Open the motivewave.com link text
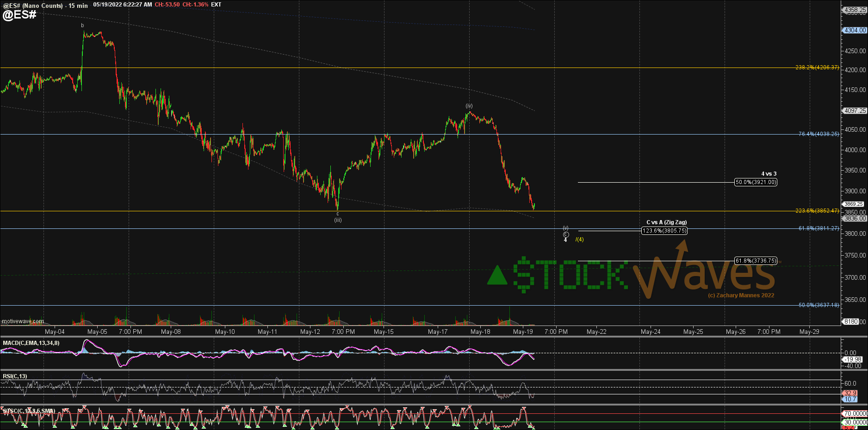Viewport: 868px width, 430px height. (x=23, y=321)
